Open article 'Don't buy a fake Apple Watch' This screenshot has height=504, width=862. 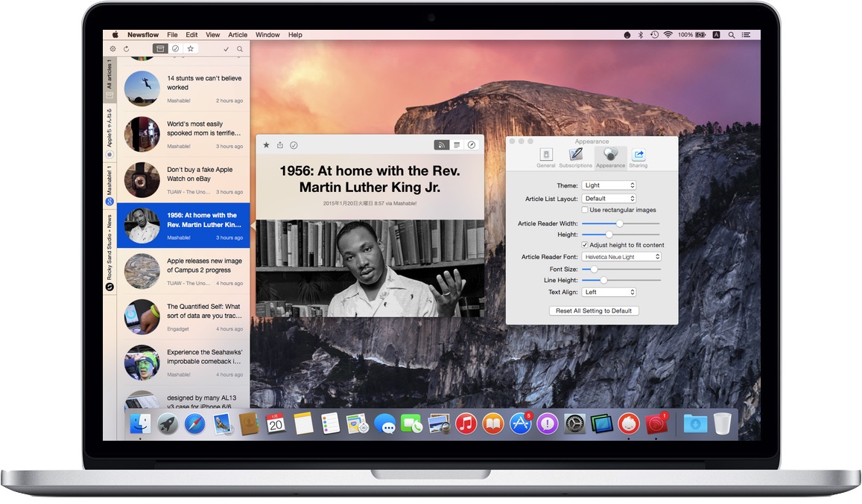[x=183, y=179]
